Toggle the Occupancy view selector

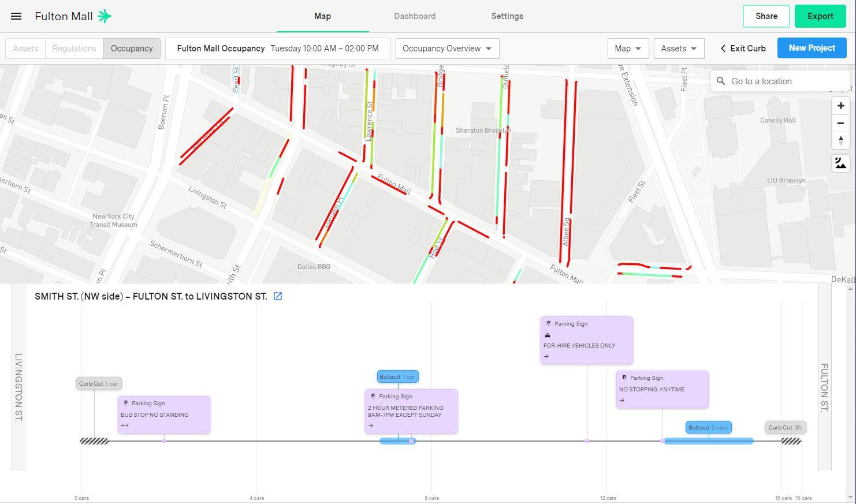click(x=132, y=48)
